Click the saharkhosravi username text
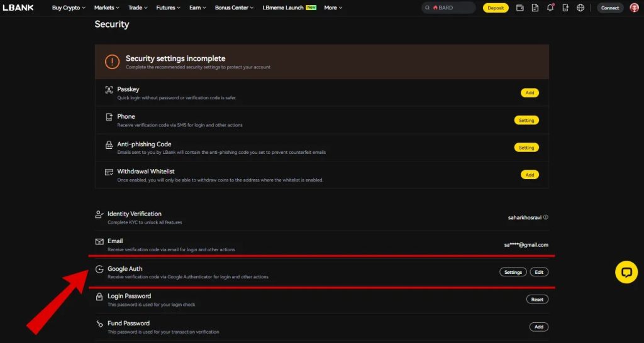 (x=525, y=218)
